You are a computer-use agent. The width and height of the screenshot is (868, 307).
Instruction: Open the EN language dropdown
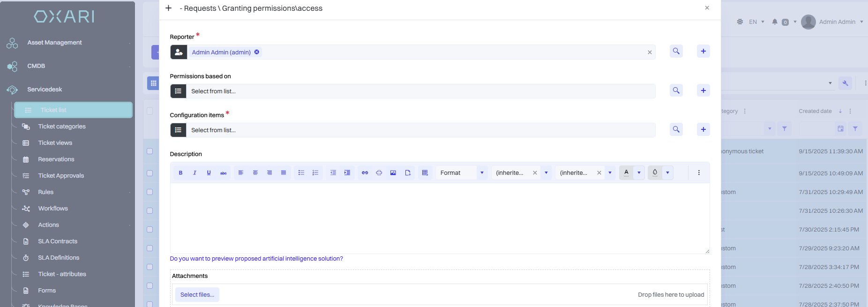(756, 22)
